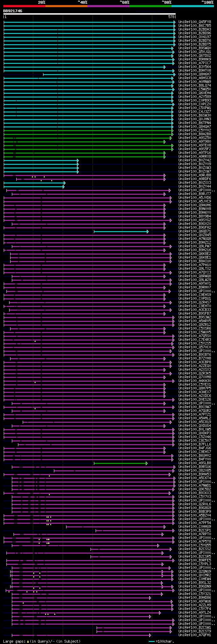This screenshot has width=217, height=644.
Task: Select the UniRef100_A7PTZ1 label
Action: pos(195,414)
